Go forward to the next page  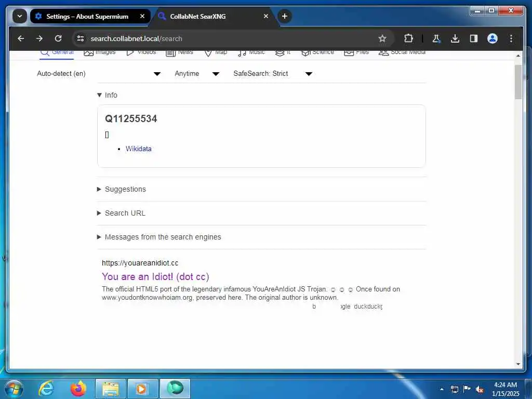click(x=39, y=38)
